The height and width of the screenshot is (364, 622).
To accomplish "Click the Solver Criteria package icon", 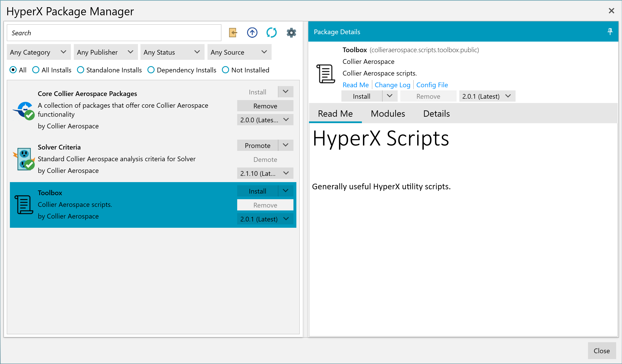I will (24, 159).
